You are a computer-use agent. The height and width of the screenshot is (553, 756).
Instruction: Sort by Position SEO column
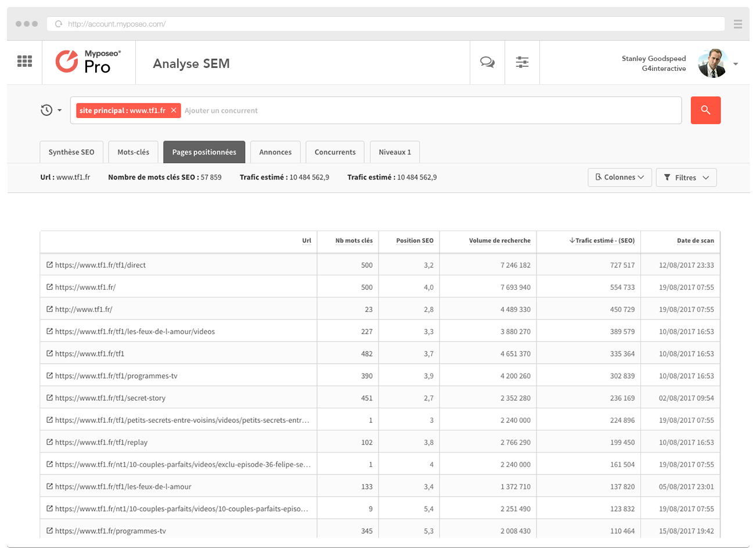415,240
